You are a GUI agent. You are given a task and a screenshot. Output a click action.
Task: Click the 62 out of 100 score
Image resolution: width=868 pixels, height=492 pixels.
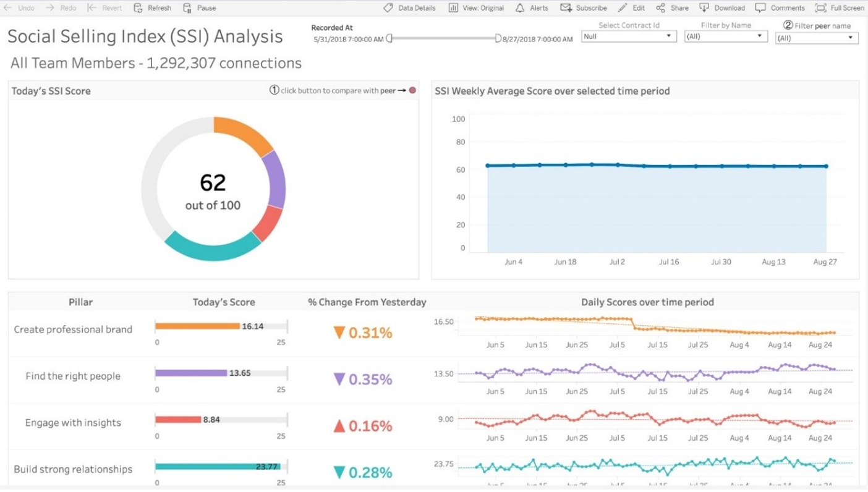pyautogui.click(x=213, y=191)
